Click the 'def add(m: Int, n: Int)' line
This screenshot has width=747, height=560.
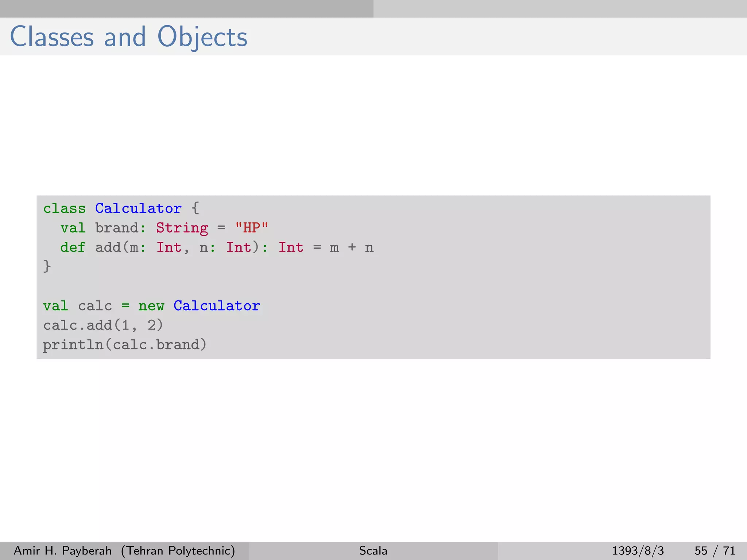click(x=217, y=248)
